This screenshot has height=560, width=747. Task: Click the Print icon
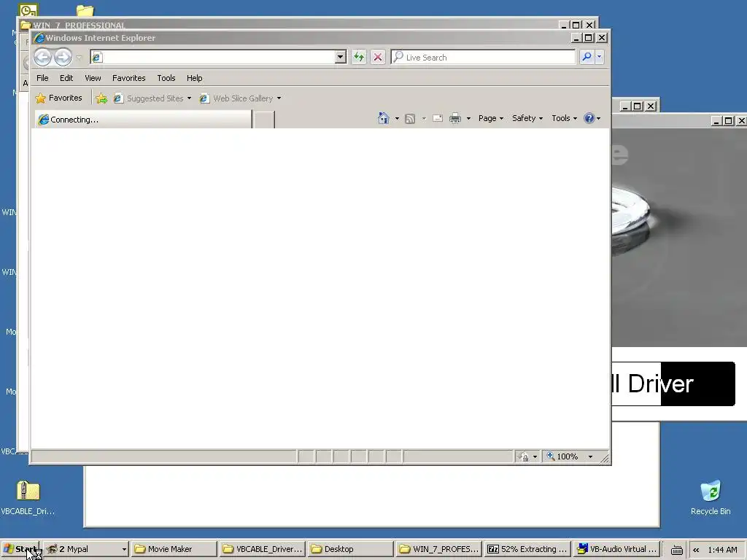click(x=455, y=118)
